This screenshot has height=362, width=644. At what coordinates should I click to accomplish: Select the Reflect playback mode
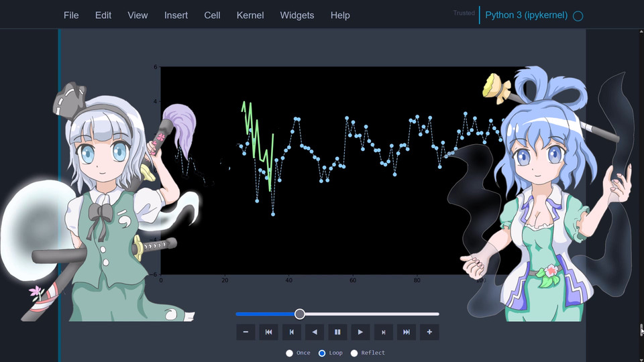[x=354, y=353]
